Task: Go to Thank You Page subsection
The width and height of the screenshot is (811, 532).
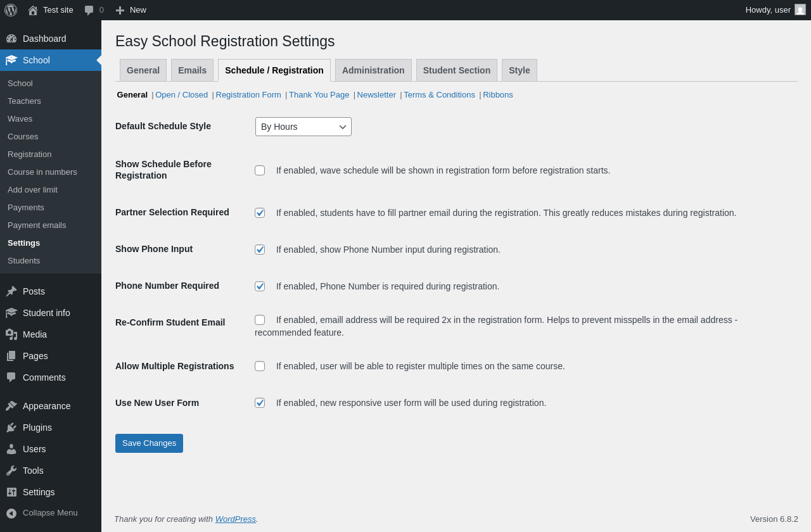Action: click(319, 95)
